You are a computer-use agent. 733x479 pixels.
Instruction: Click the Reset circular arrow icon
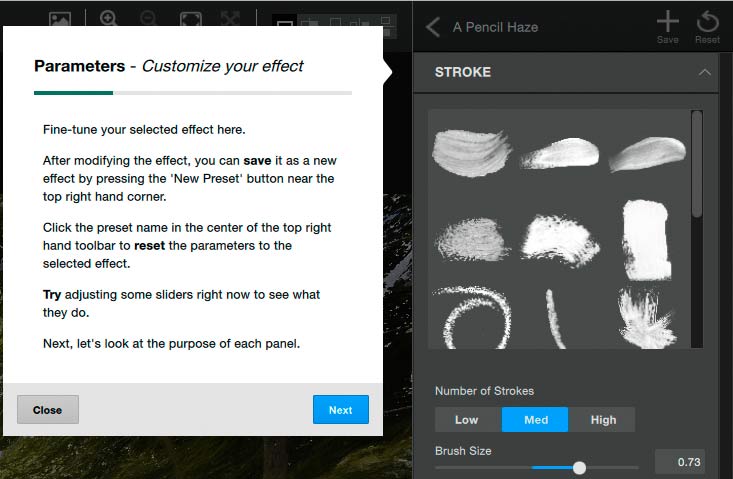coord(707,28)
